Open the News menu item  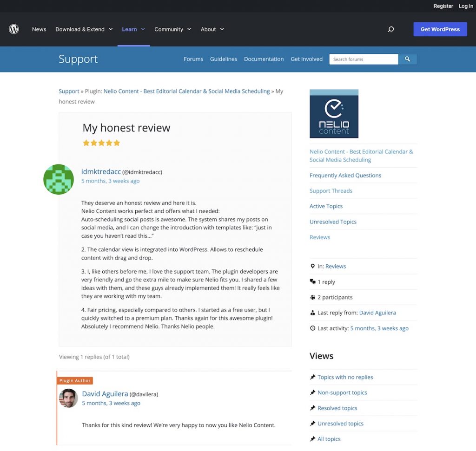(x=39, y=29)
